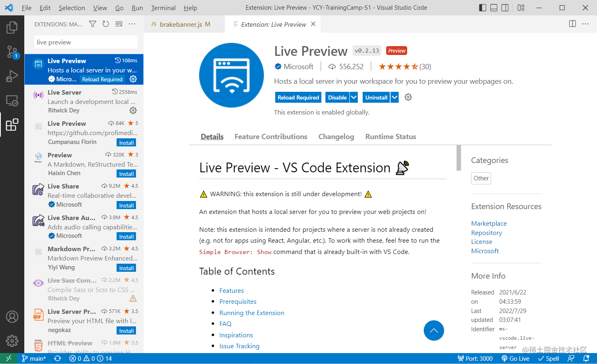Open the File menu

tap(27, 8)
